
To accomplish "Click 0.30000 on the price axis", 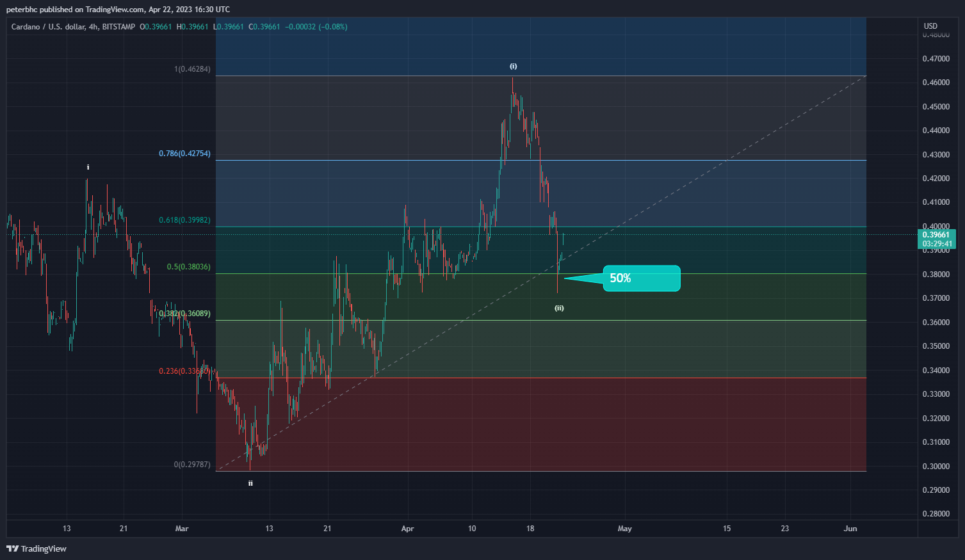I will click(936, 467).
